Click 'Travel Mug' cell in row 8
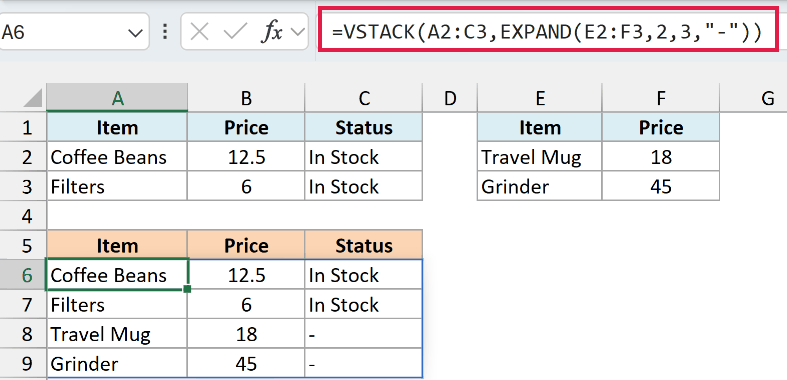This screenshot has width=787, height=380. 117,334
